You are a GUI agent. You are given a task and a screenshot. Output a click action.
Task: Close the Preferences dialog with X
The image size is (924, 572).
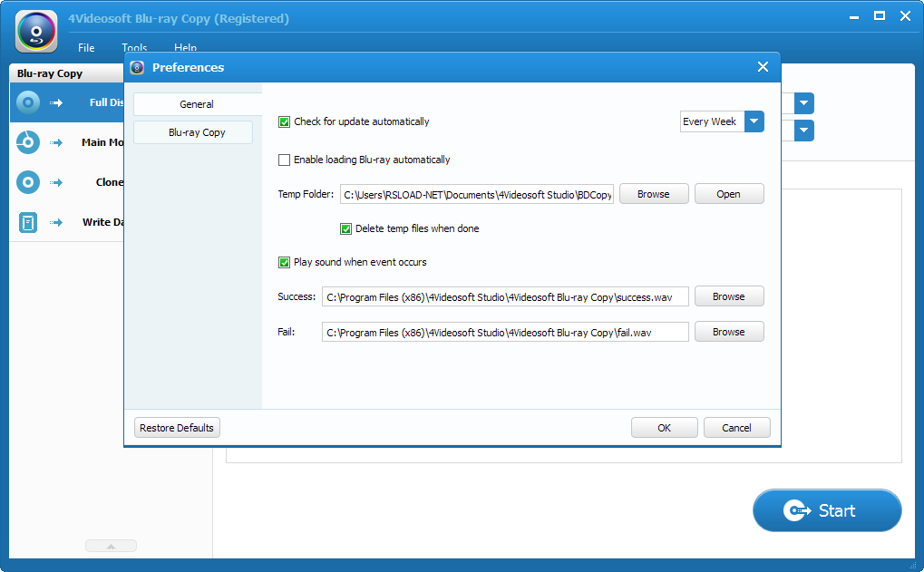(x=763, y=67)
